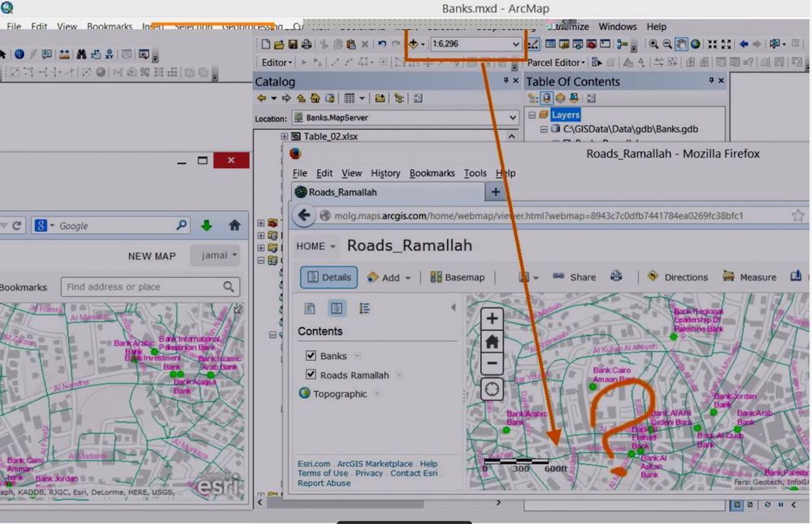Toggle the Banks layer checkbox

coord(310,355)
